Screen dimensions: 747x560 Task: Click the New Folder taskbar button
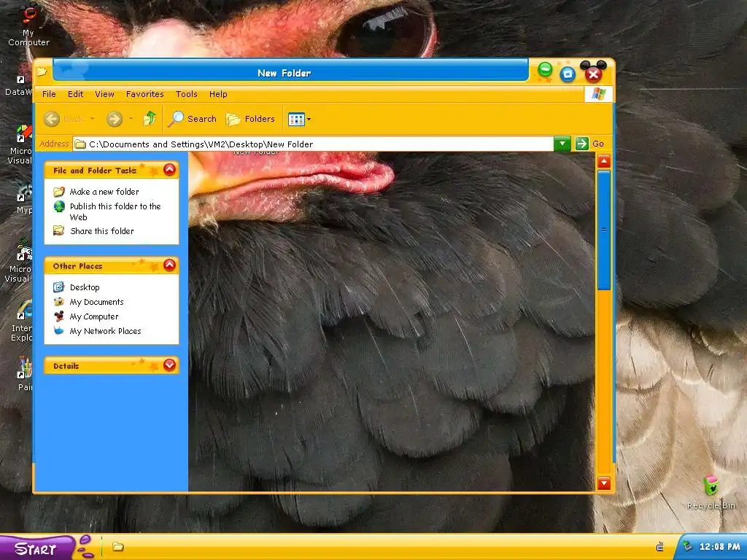tap(118, 547)
